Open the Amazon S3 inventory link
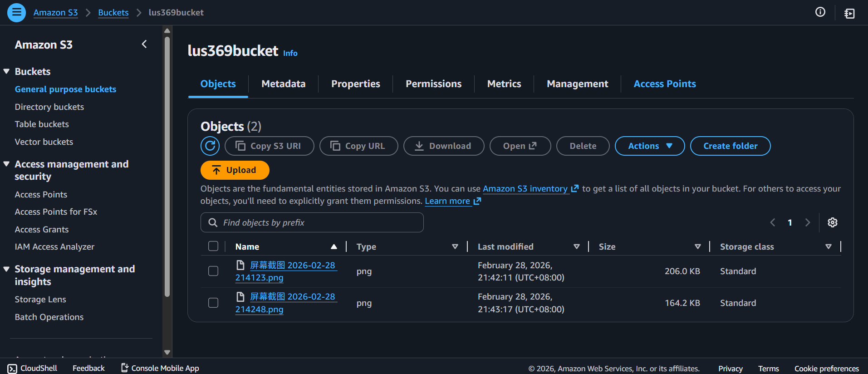868x374 pixels. (x=525, y=188)
